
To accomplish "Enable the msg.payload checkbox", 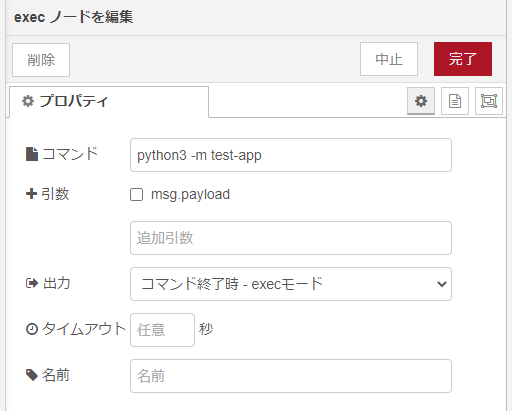I will [x=136, y=195].
